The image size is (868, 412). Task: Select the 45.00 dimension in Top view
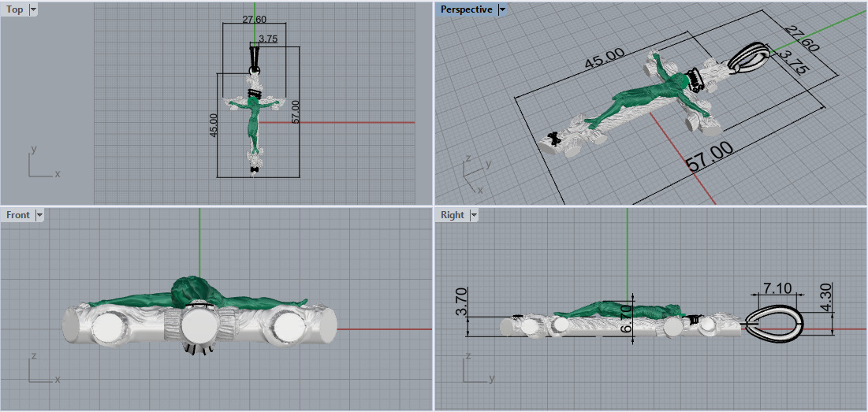click(x=214, y=124)
